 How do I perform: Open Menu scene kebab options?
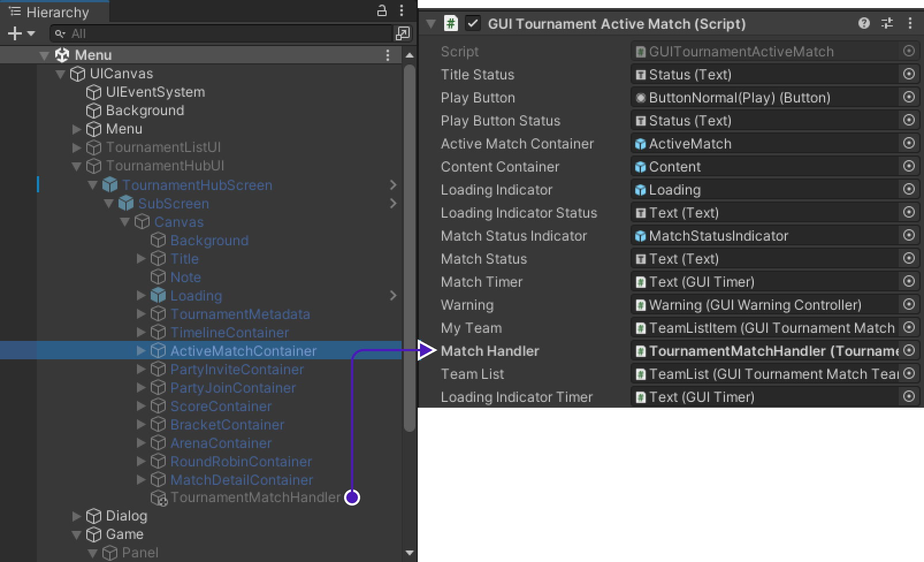[x=388, y=55]
